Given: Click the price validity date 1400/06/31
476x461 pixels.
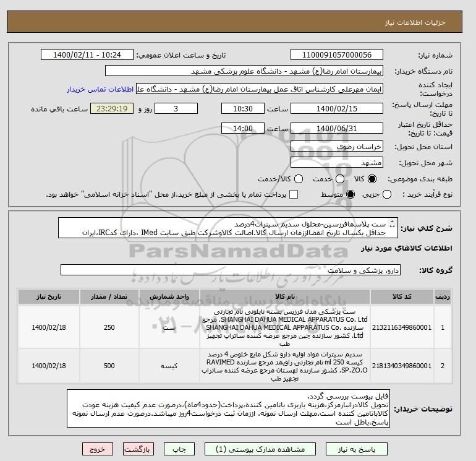Looking at the screenshot, I should [337, 128].
